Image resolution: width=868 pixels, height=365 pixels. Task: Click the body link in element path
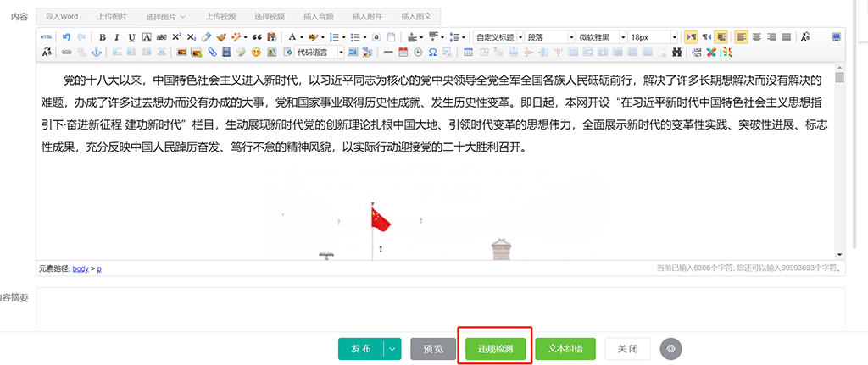pos(80,268)
